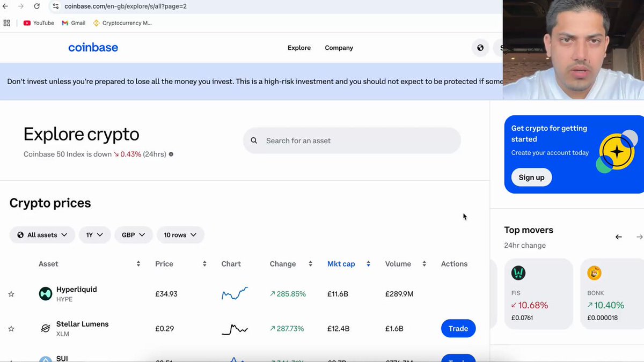Viewport: 644px width, 362px height.
Task: Open the 1Y time range dropdown
Action: pos(94,235)
